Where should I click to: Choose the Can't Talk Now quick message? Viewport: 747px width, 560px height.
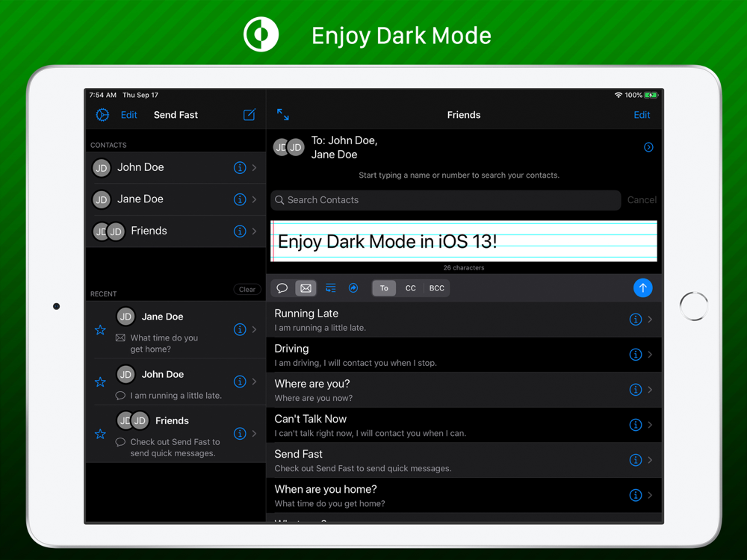click(x=464, y=426)
